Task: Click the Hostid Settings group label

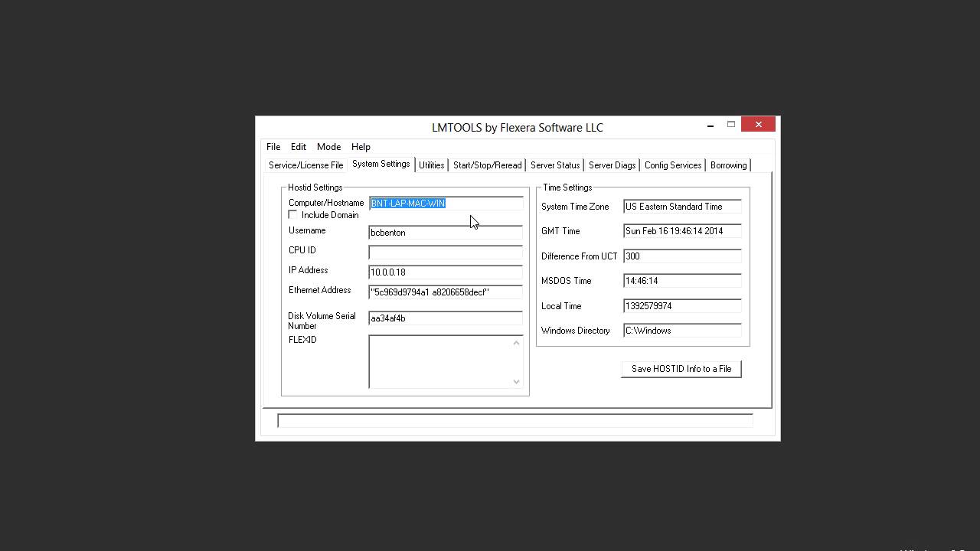Action: [315, 187]
